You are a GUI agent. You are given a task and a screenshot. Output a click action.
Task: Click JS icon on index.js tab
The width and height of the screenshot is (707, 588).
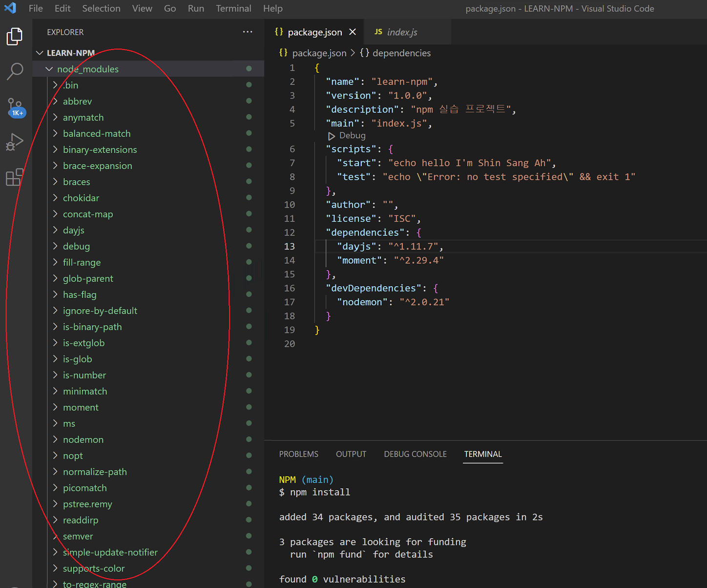(378, 32)
